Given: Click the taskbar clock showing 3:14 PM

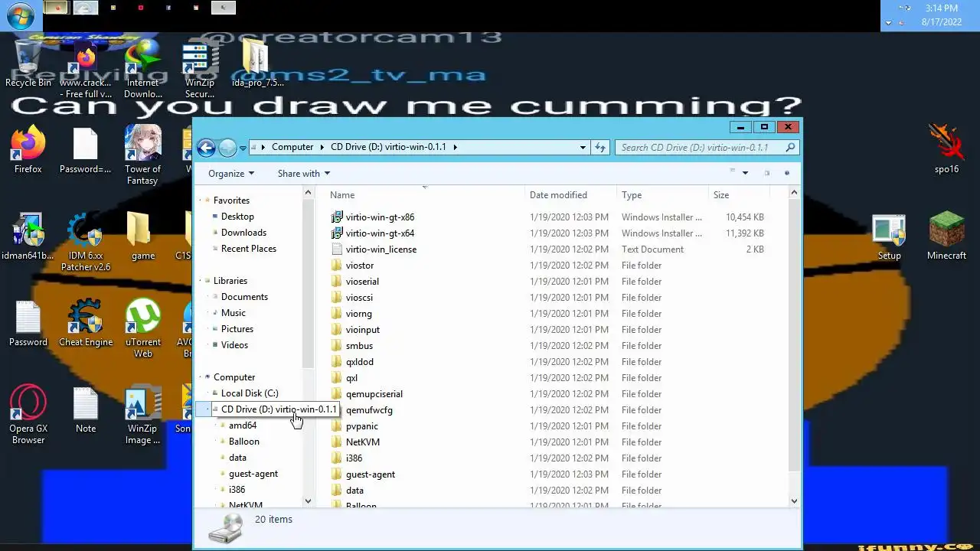Looking at the screenshot, I should click(x=941, y=8).
